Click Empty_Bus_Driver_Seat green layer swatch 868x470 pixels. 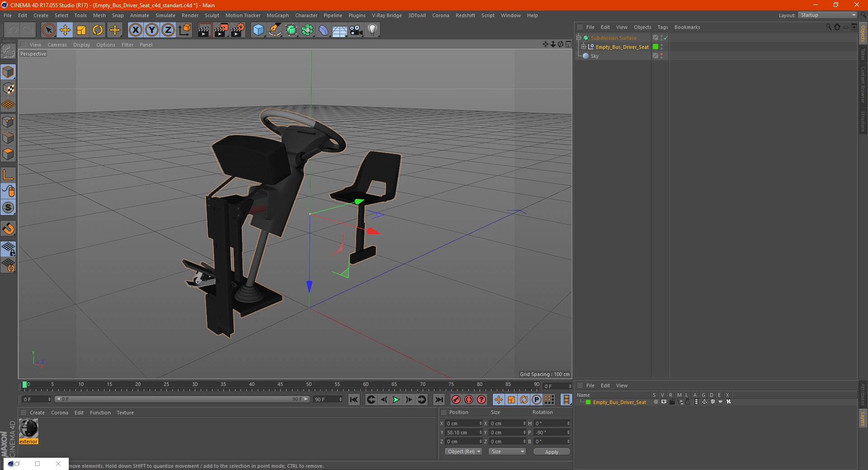point(655,47)
